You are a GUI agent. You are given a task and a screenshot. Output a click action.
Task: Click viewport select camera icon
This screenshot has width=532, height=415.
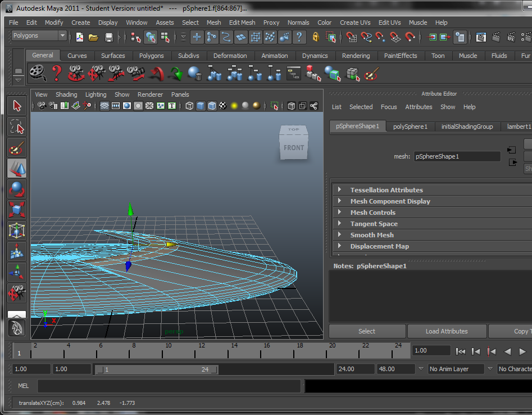click(42, 106)
